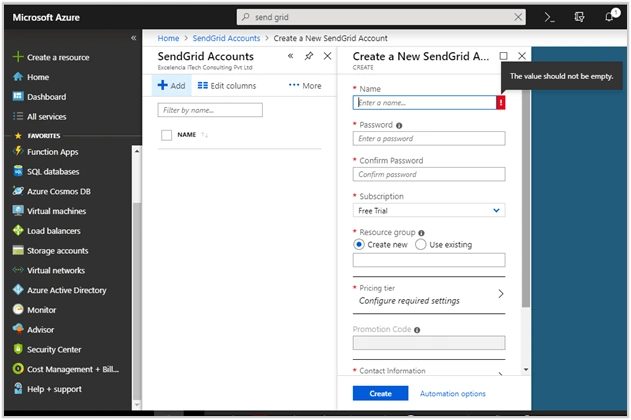Viewport: 631px width, 420px height.
Task: Open the directory and subscription filter icon
Action: point(579,17)
